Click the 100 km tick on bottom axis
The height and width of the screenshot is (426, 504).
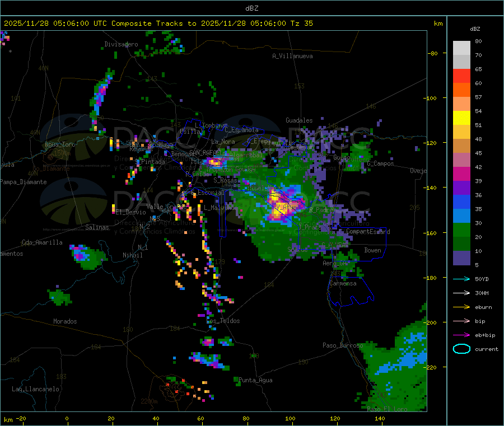coord(290,418)
